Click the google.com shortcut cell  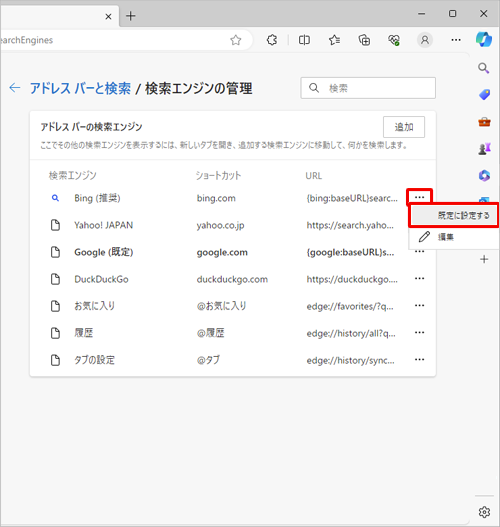[x=222, y=252]
